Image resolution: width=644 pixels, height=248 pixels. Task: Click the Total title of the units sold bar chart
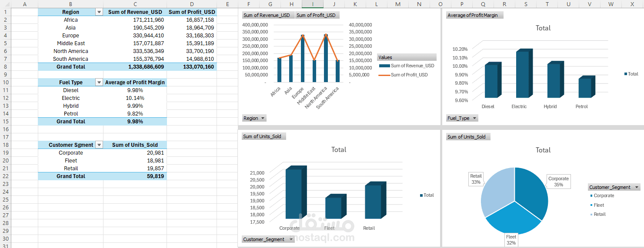[339, 149]
